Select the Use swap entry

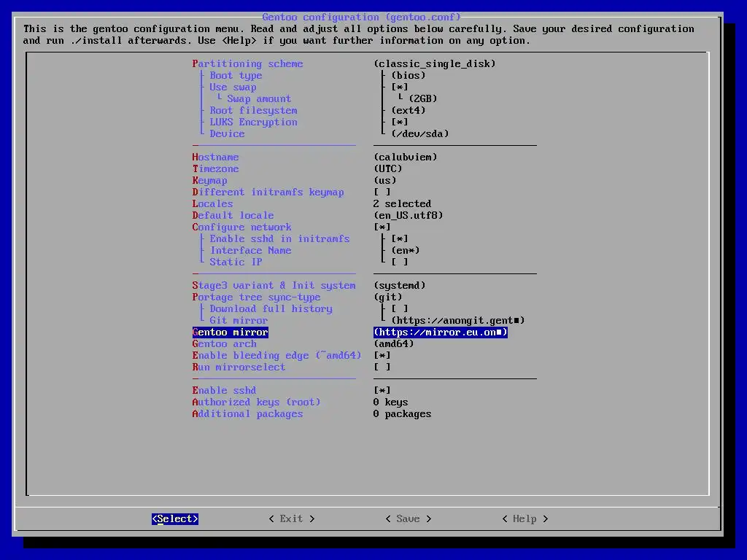pos(233,87)
